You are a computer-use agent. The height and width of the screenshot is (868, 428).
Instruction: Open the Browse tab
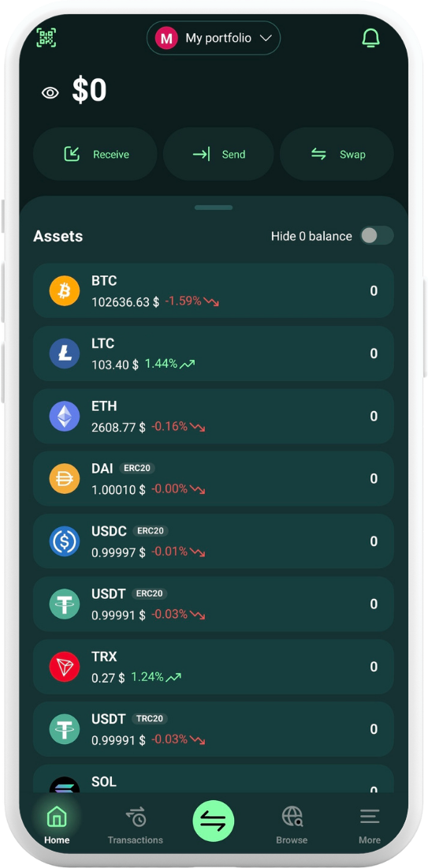tap(292, 825)
